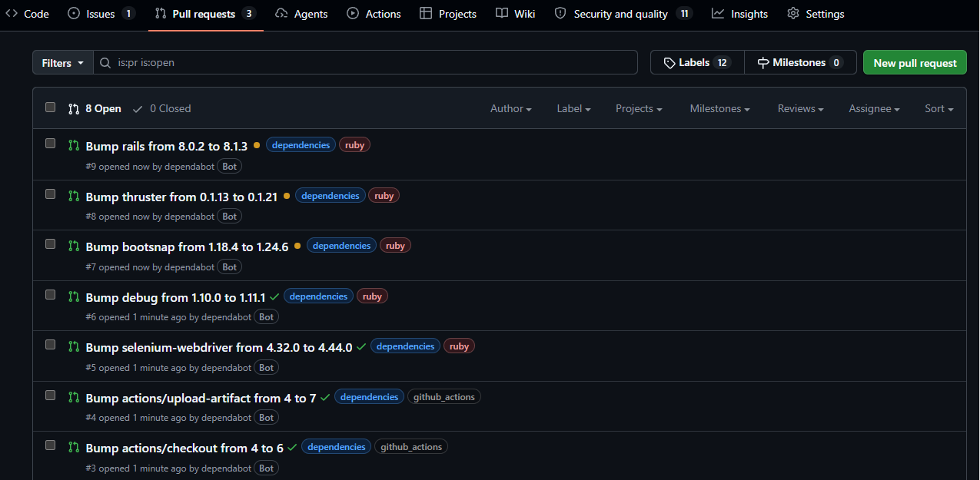Select checkbox for Bump thruster pull request

point(51,194)
